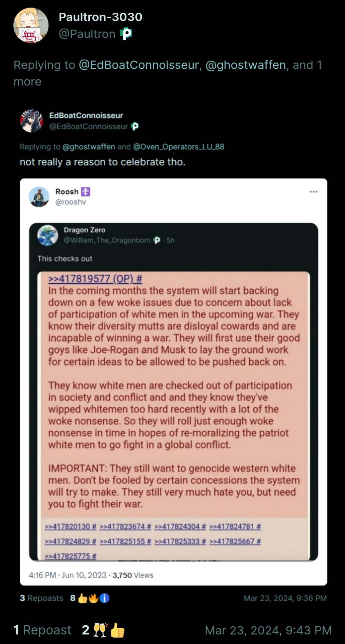Open the >>417819577 (OP) post link
The image size is (345, 644).
point(95,278)
